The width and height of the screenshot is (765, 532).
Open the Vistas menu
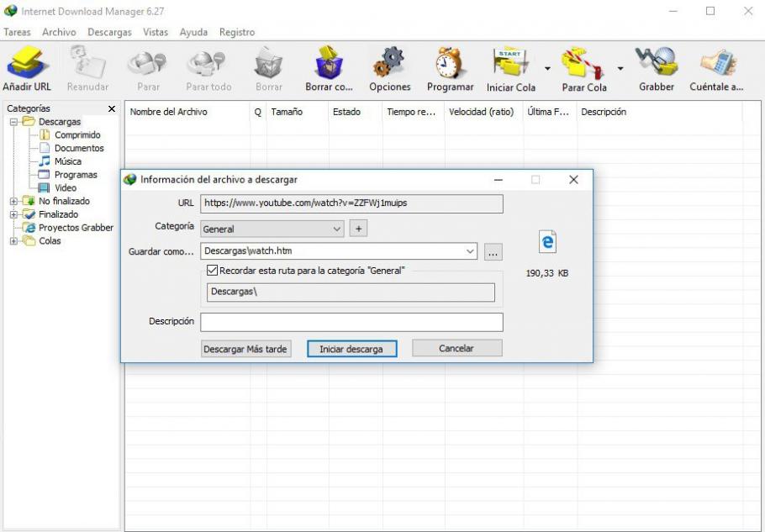[x=156, y=32]
